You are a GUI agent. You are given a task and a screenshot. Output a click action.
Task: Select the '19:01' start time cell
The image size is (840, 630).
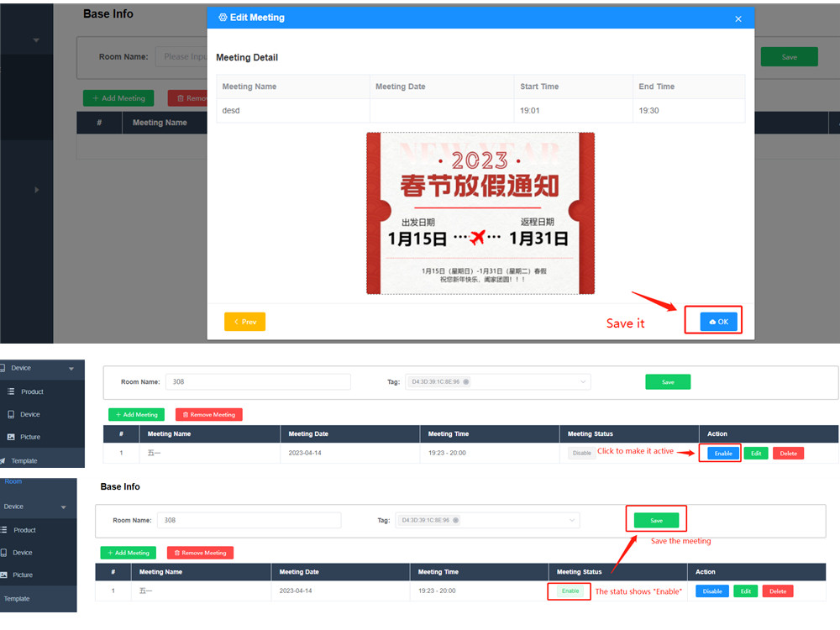tap(573, 110)
